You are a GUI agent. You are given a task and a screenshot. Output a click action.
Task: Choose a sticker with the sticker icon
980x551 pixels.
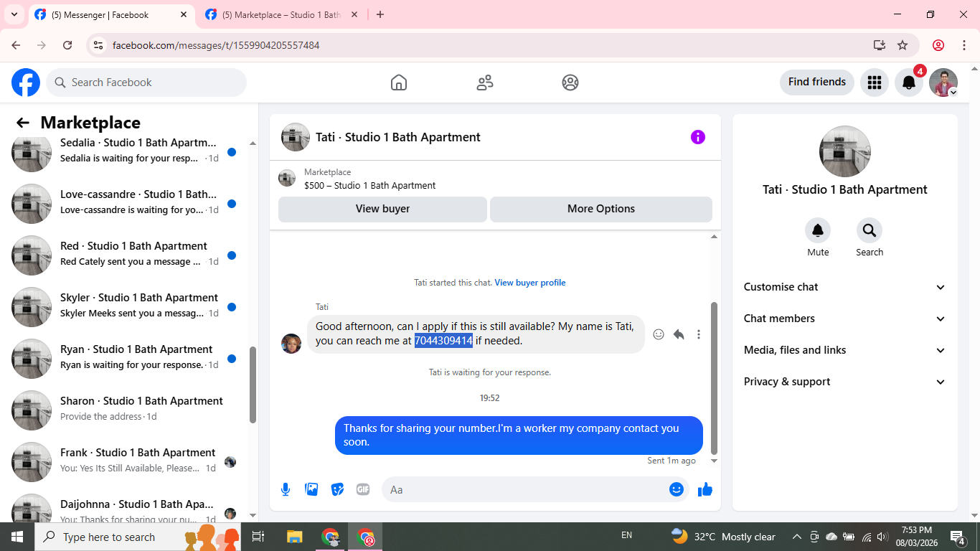[x=337, y=489]
